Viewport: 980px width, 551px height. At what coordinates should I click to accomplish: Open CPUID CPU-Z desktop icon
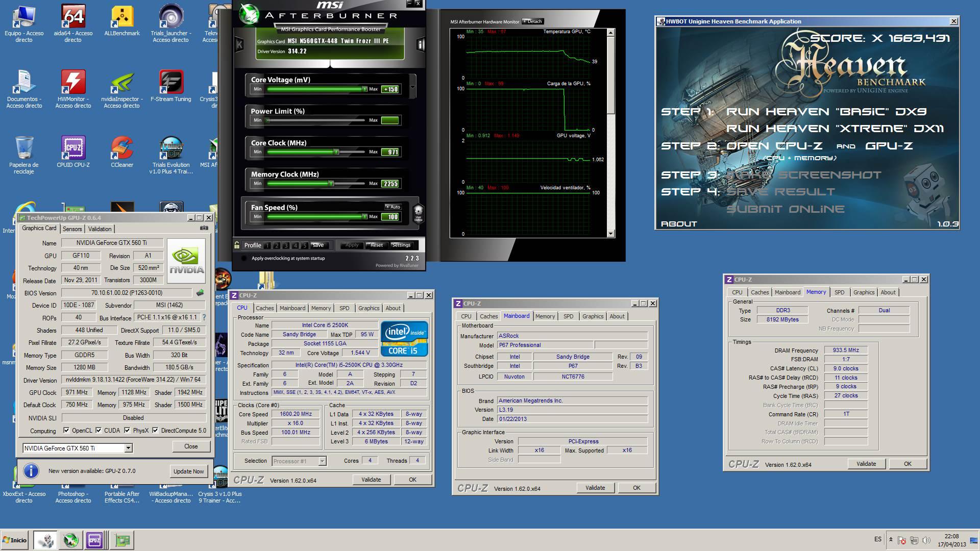[x=73, y=152]
